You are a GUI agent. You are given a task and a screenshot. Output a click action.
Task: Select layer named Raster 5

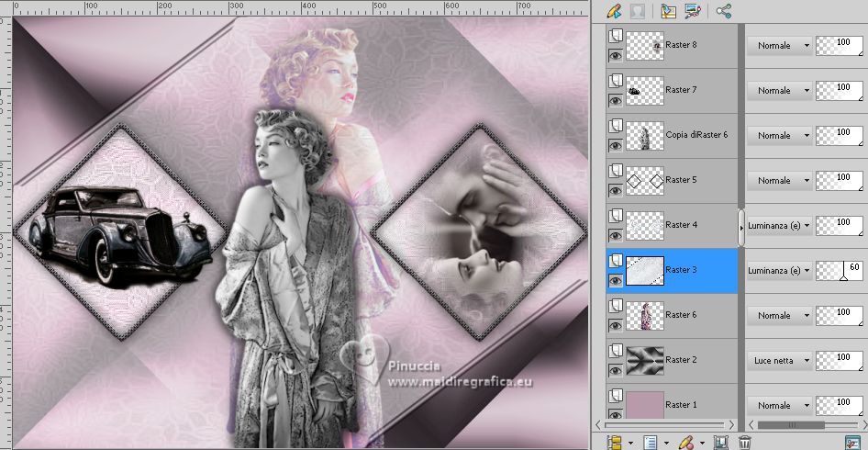click(x=681, y=180)
